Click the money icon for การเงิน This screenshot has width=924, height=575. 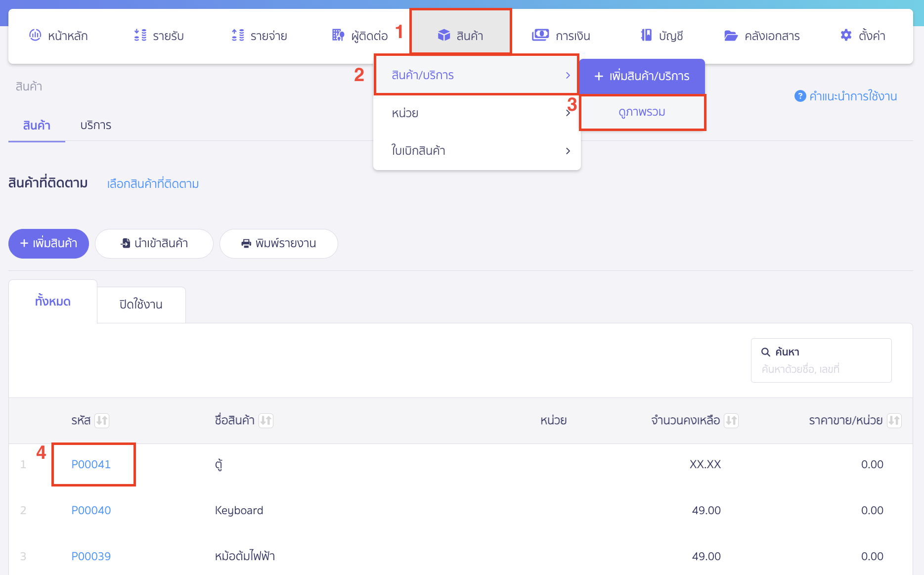[x=540, y=35]
